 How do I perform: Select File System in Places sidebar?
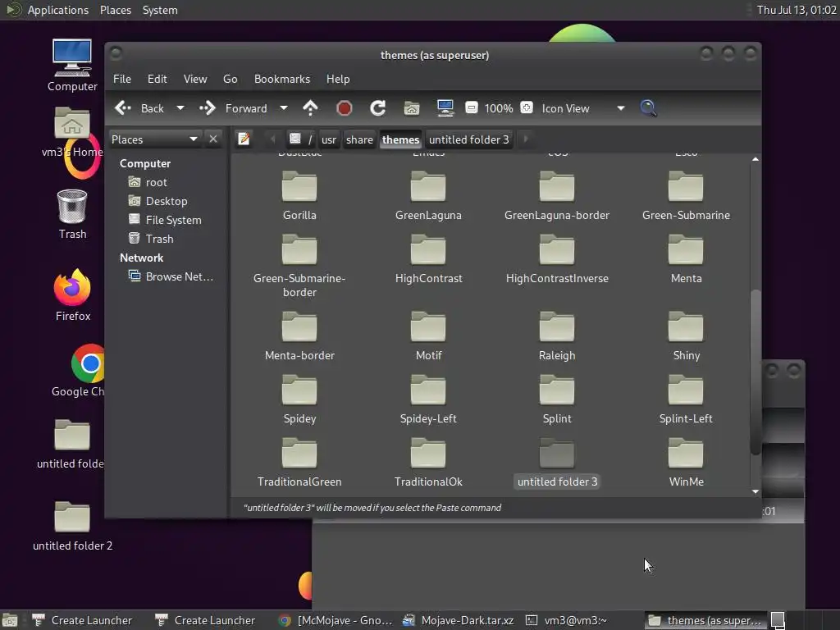click(173, 220)
